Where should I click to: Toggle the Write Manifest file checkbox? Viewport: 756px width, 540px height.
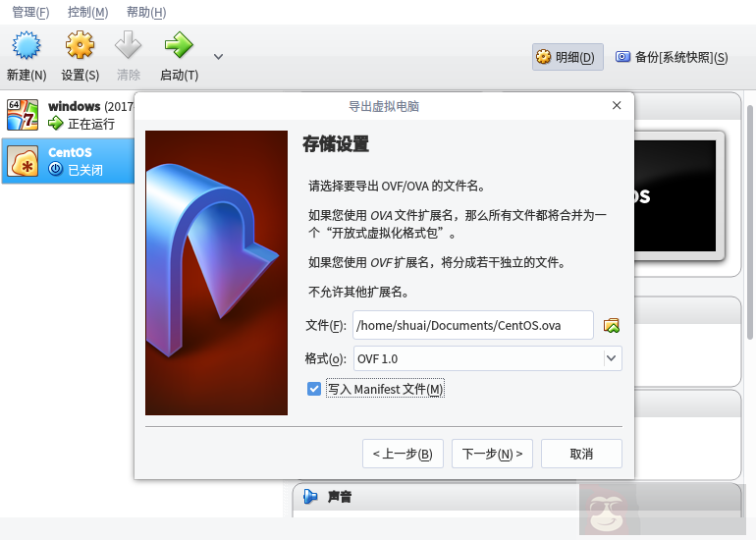point(314,389)
